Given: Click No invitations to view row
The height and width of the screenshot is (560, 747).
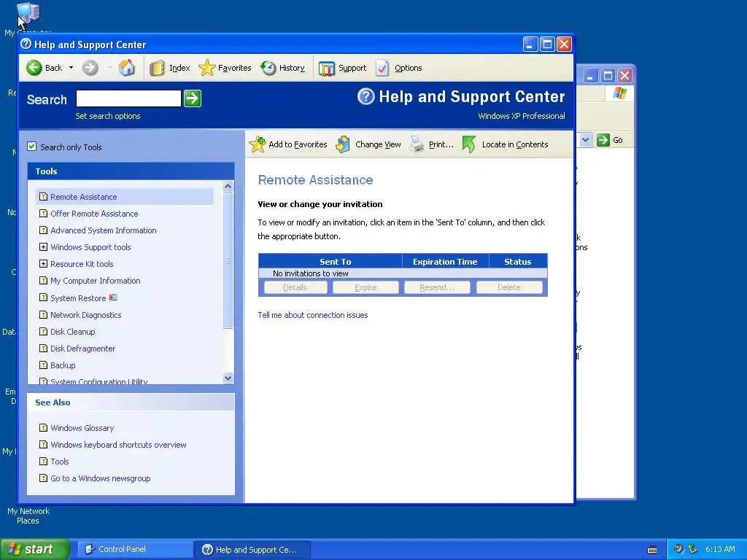Looking at the screenshot, I should pos(403,273).
